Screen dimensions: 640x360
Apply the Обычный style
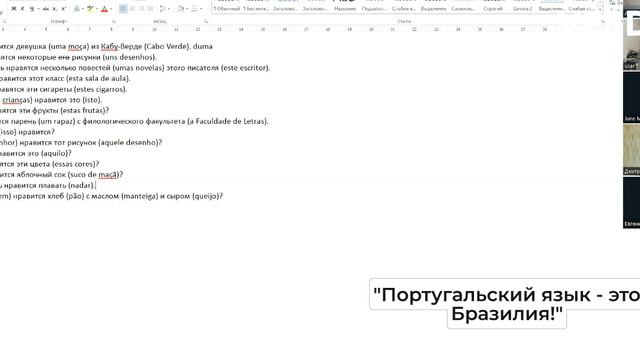tap(227, 6)
